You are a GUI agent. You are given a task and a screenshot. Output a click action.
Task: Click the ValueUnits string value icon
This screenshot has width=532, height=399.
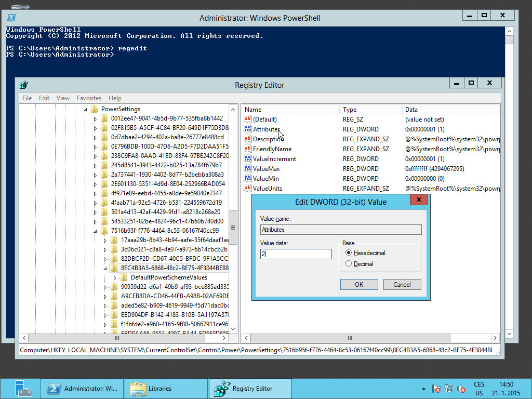(248, 189)
